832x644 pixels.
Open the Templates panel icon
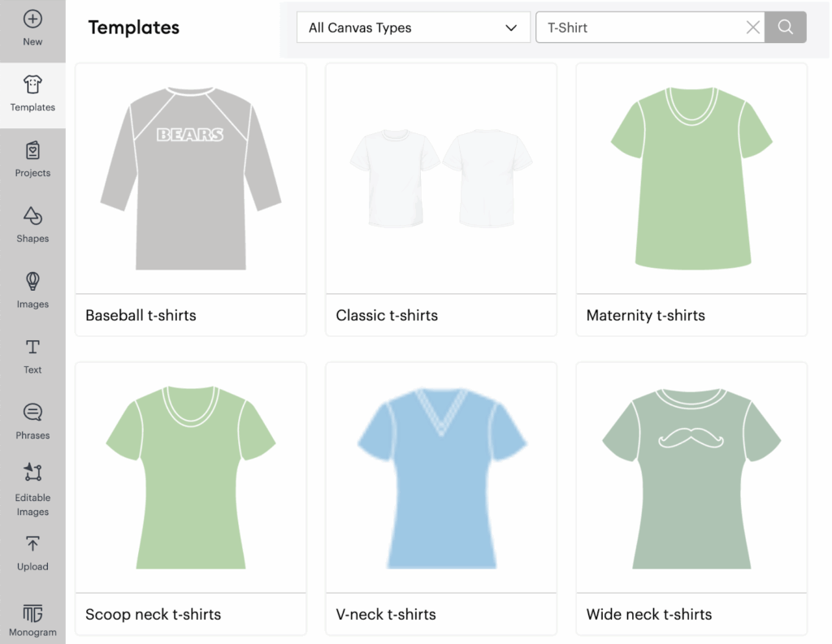pos(32,85)
